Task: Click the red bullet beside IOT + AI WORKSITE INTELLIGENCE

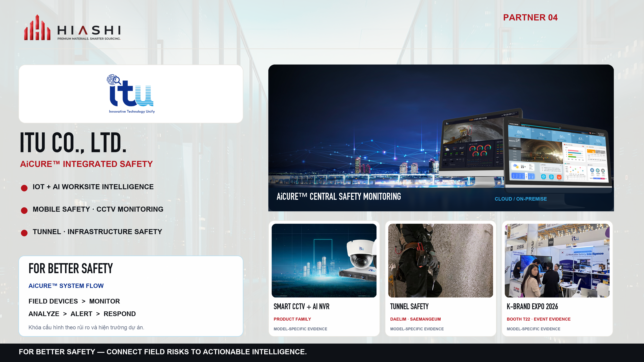Action: click(x=24, y=188)
